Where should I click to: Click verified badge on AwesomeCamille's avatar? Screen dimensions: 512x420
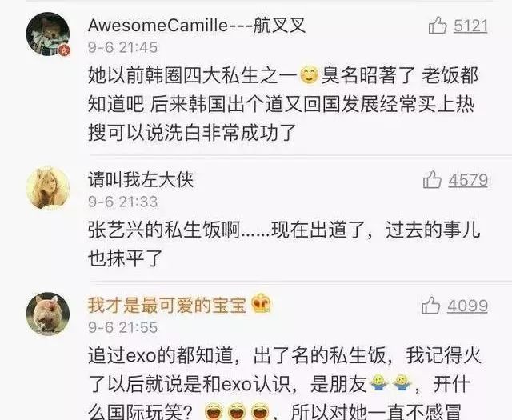point(64,50)
